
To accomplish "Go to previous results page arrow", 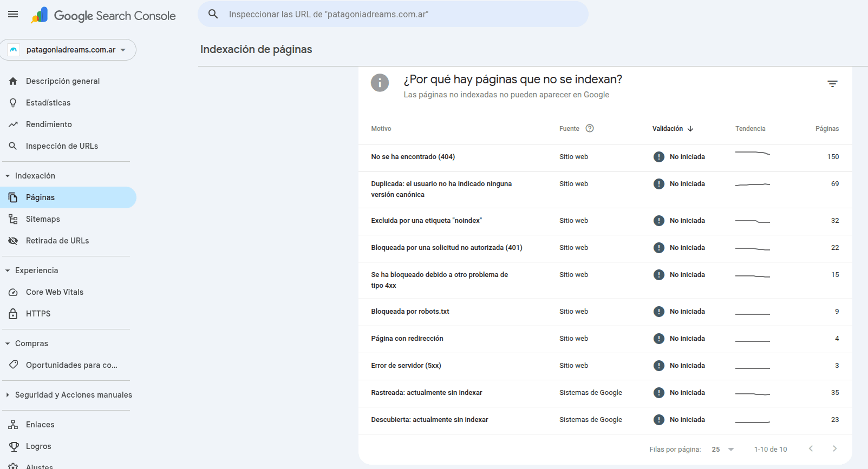I will [811, 448].
